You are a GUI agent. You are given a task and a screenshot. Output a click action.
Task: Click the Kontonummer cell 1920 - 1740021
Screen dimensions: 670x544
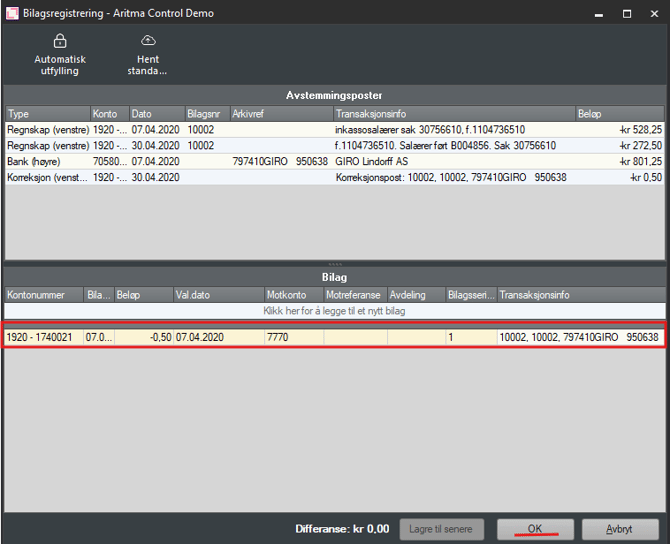(x=44, y=338)
